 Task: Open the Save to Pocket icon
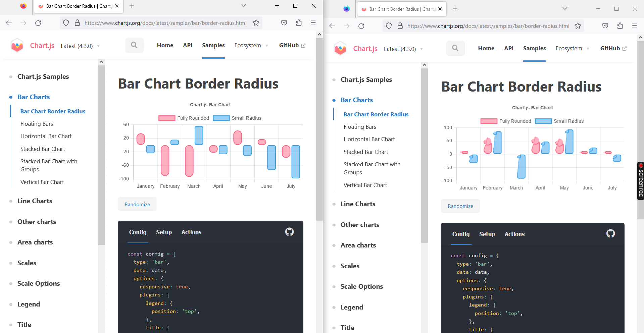point(284,23)
